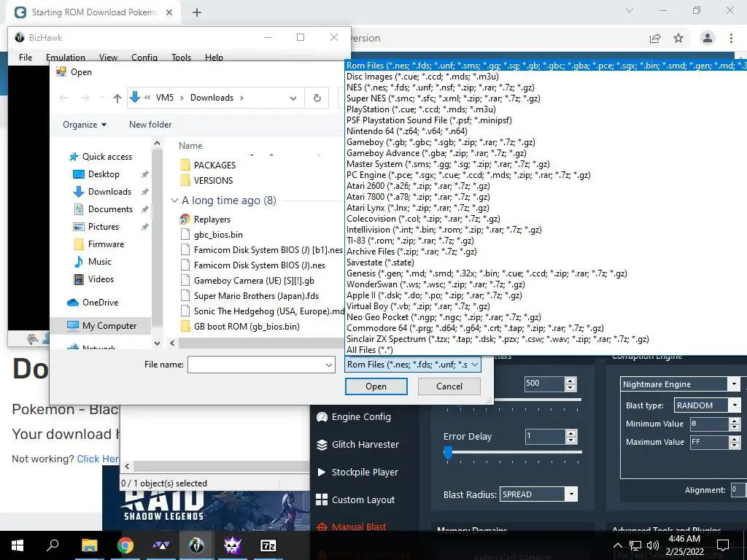
Task: Increase the Error Delay stepper value
Action: pos(570,433)
